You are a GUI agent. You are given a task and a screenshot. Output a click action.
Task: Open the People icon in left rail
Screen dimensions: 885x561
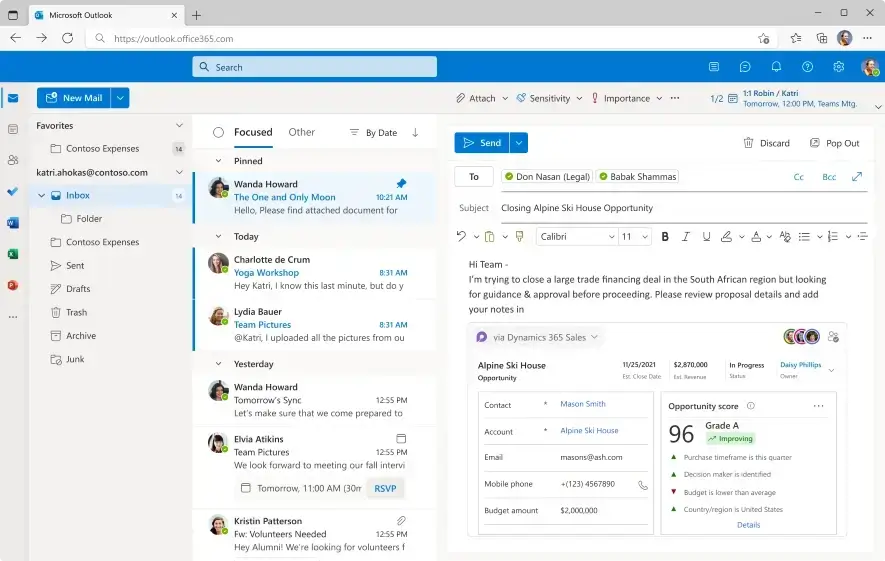click(13, 160)
